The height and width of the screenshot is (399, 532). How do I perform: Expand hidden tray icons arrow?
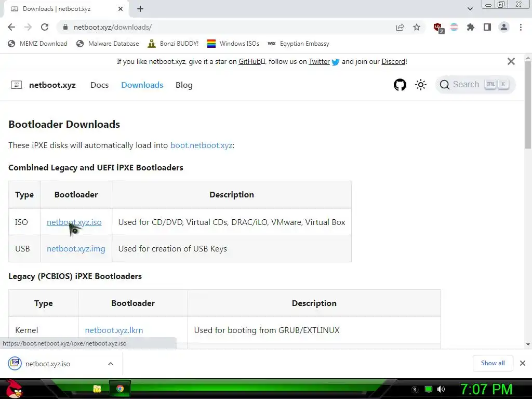click(x=415, y=390)
